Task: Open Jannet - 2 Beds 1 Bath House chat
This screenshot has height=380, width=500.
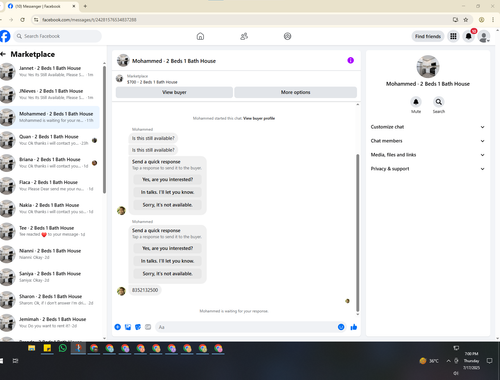Action: coord(50,71)
